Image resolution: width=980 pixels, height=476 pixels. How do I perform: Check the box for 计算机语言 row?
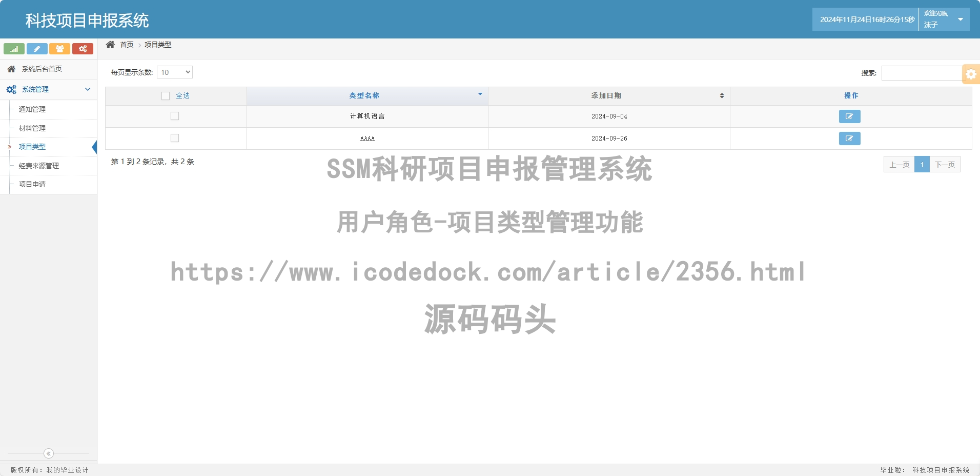175,116
